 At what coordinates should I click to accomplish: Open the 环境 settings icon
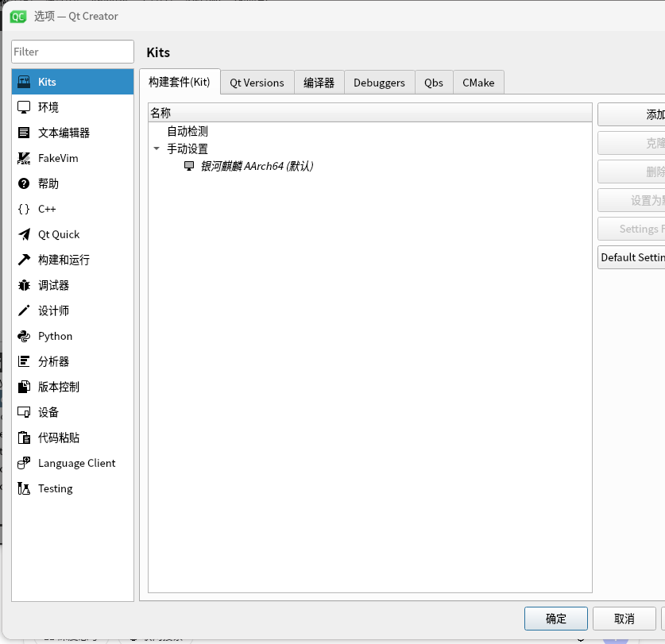[24, 107]
